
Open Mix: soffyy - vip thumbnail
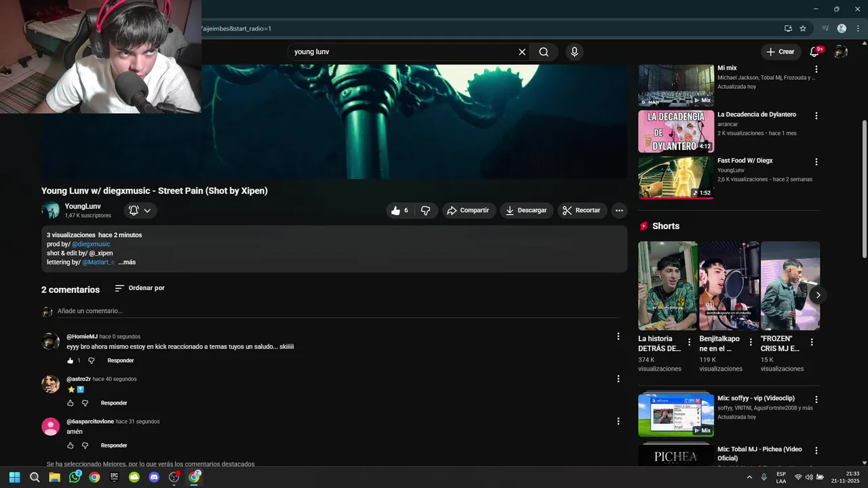[x=676, y=415]
